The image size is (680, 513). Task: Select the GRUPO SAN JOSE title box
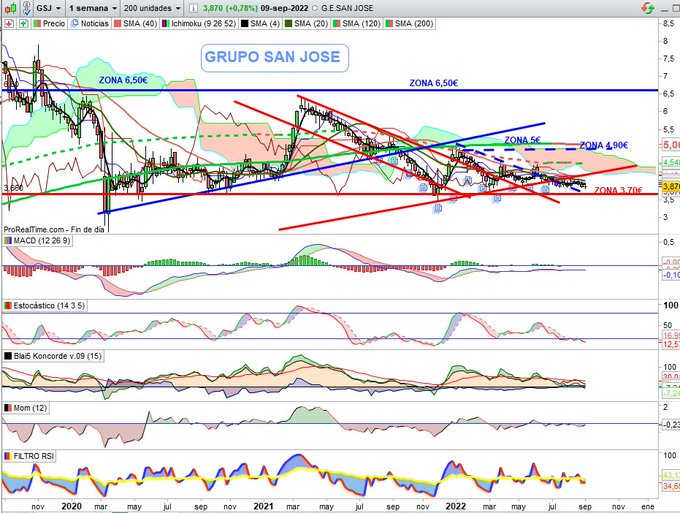[x=275, y=58]
